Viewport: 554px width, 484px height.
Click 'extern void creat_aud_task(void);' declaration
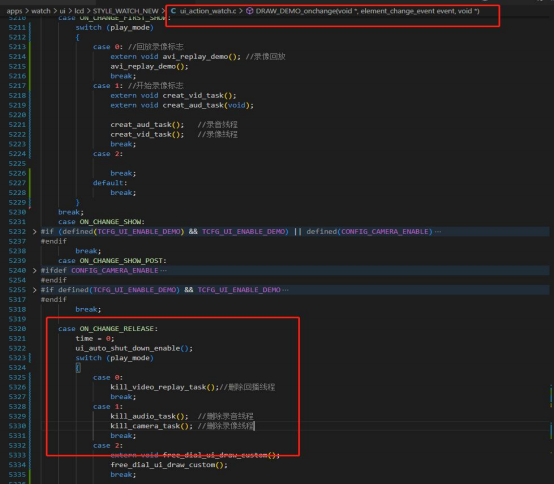tap(182, 105)
